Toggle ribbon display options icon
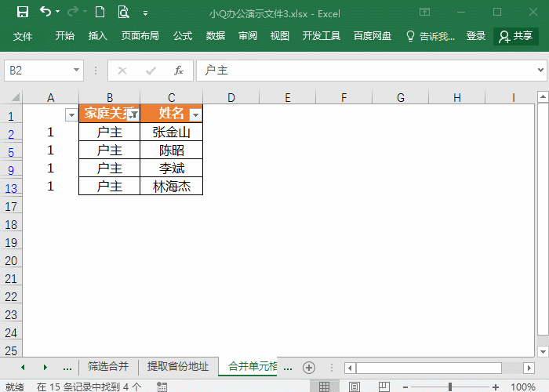Image resolution: width=549 pixels, height=392 pixels. pos(425,12)
